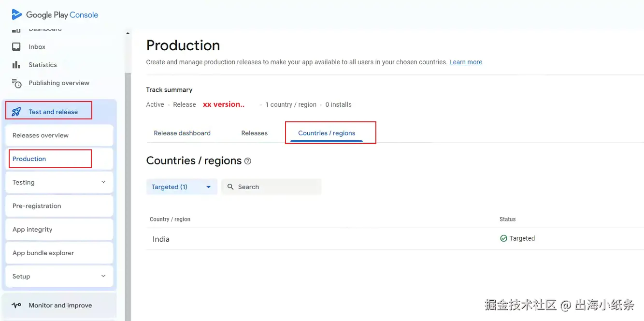Viewport: 644px width, 321px height.
Task: Switch to the Release dashboard tab
Action: click(x=182, y=133)
